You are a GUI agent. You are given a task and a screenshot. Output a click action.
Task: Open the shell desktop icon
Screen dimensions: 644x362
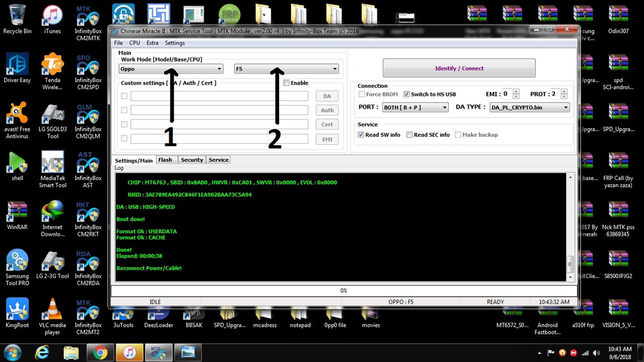(17, 166)
